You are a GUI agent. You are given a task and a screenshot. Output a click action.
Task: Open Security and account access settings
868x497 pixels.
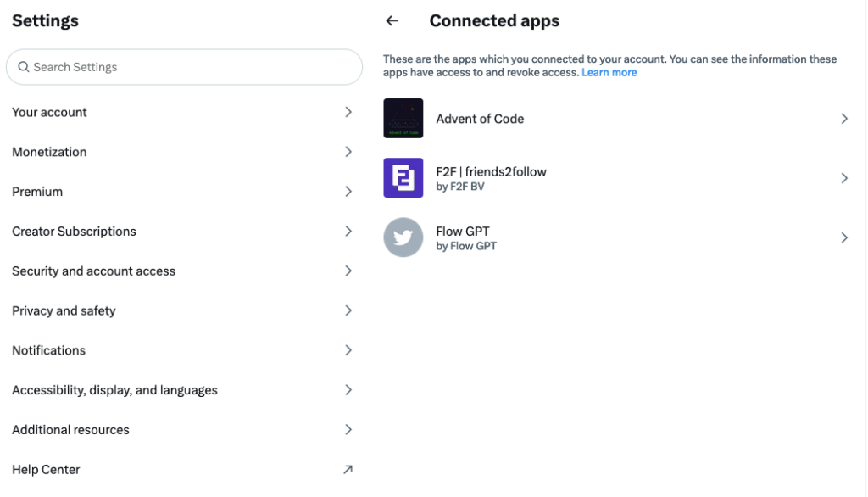tap(93, 271)
